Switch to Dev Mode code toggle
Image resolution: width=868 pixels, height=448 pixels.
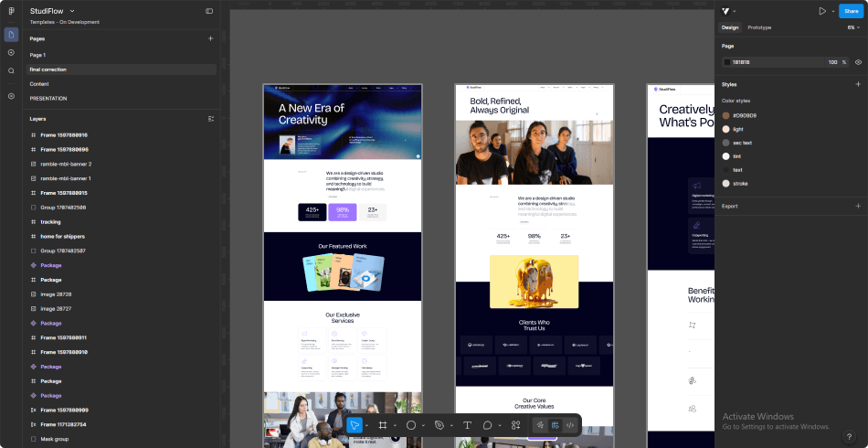tap(570, 425)
